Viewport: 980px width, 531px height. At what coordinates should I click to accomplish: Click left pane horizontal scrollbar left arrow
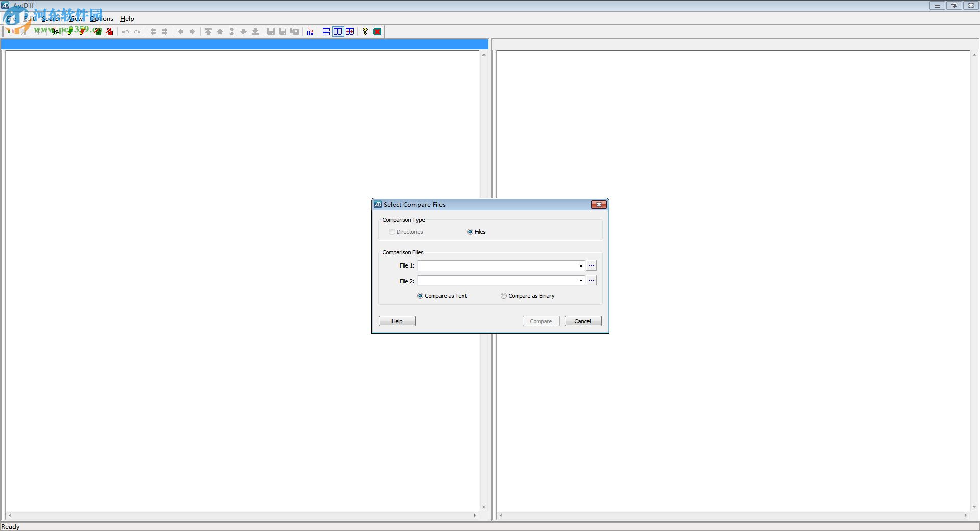[10, 516]
